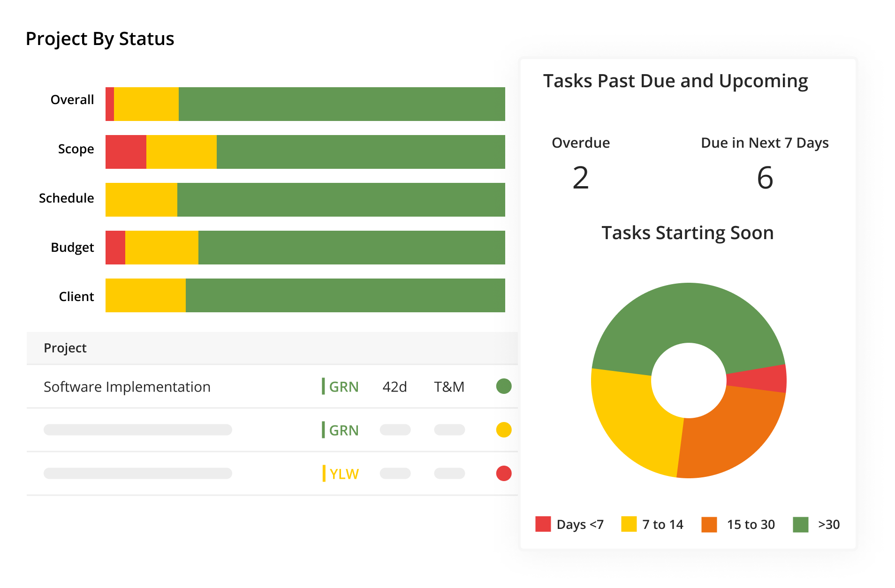Click the orange 15 to 30 legend square
This screenshot has width=895, height=588.
pos(709,524)
